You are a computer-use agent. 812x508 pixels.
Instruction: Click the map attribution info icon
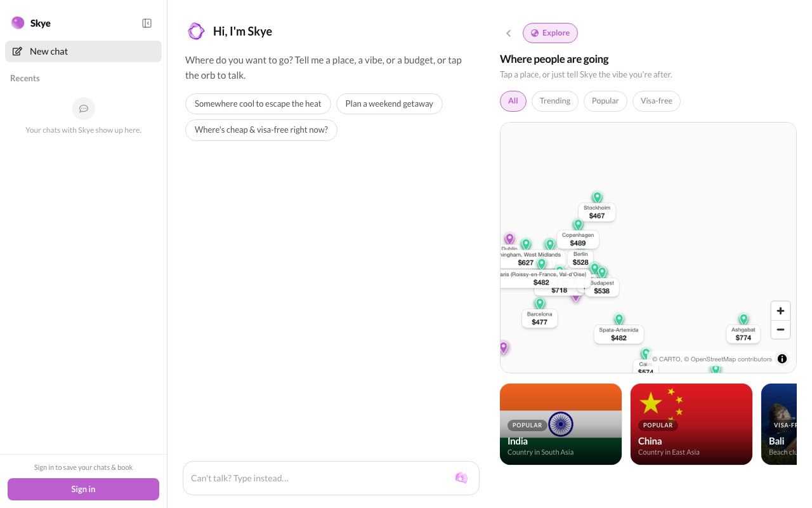tap(782, 359)
